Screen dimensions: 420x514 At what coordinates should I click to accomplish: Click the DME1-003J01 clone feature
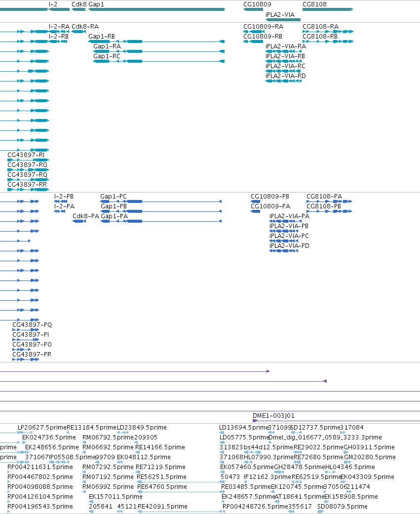click(337, 421)
